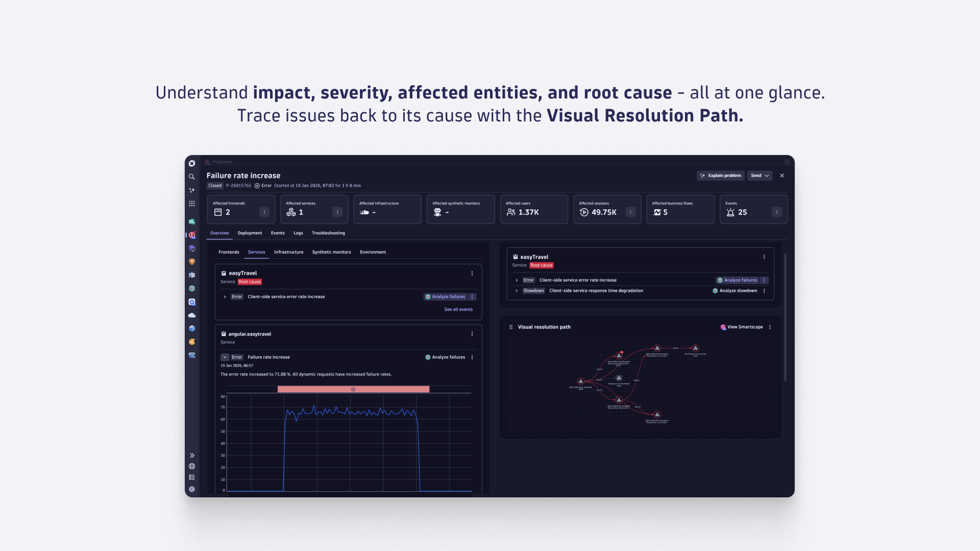
Task: Open the Send dropdown at top right
Action: [x=760, y=176]
